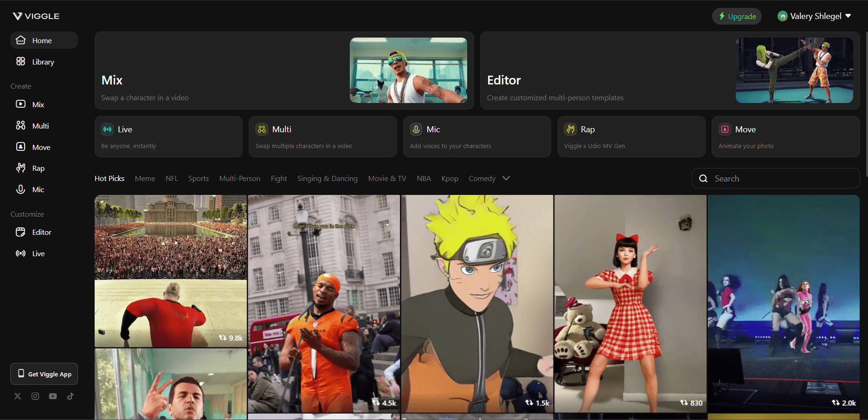Open the red checkered dress dancer video

[630, 304]
